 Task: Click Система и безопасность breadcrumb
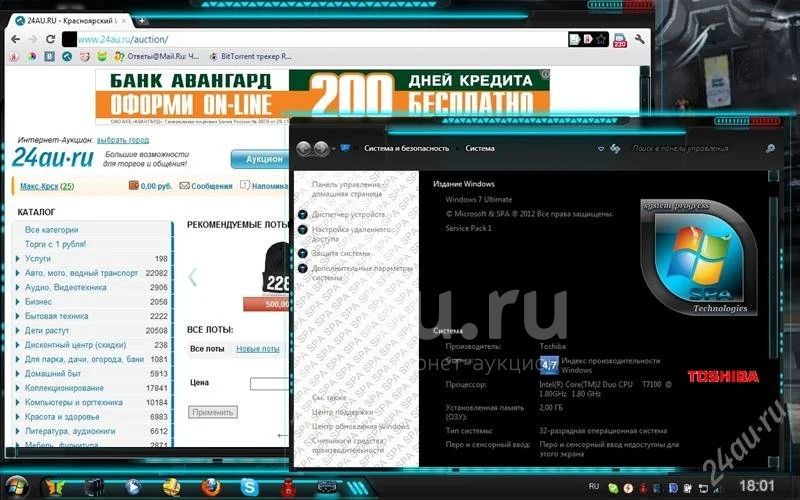pyautogui.click(x=407, y=148)
